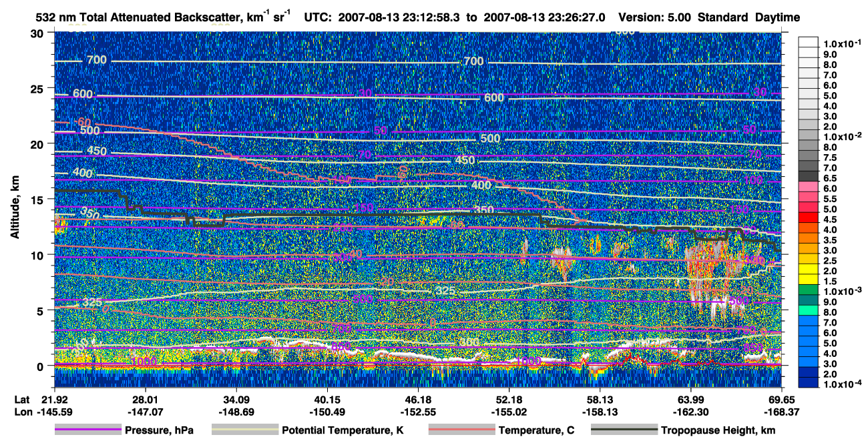Viewport: 868px width, 445px height.
Task: Click the red colorbar swatch beside '4.5'
Action: (x=809, y=217)
